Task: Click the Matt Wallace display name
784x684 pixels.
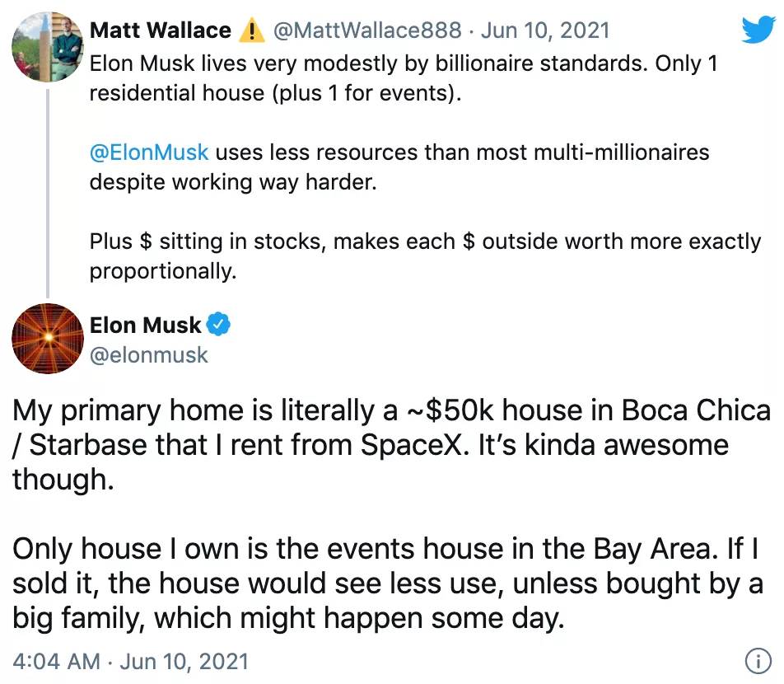Action: pyautogui.click(x=161, y=30)
